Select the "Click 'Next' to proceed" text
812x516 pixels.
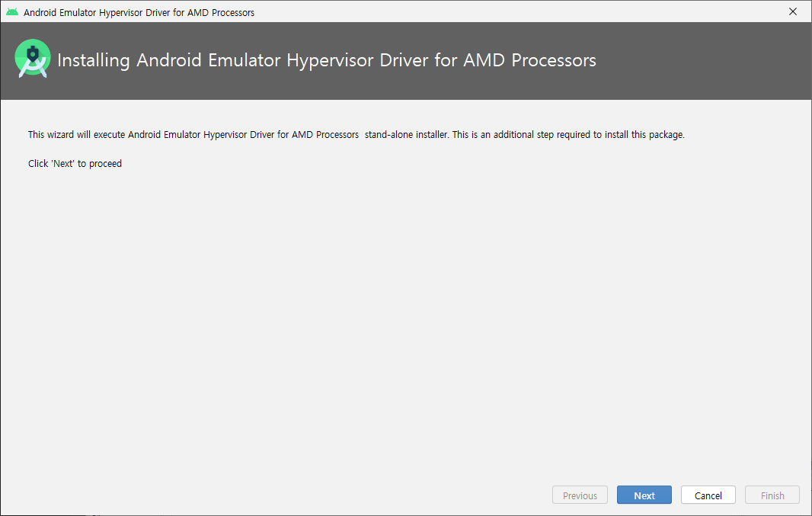pyautogui.click(x=75, y=164)
